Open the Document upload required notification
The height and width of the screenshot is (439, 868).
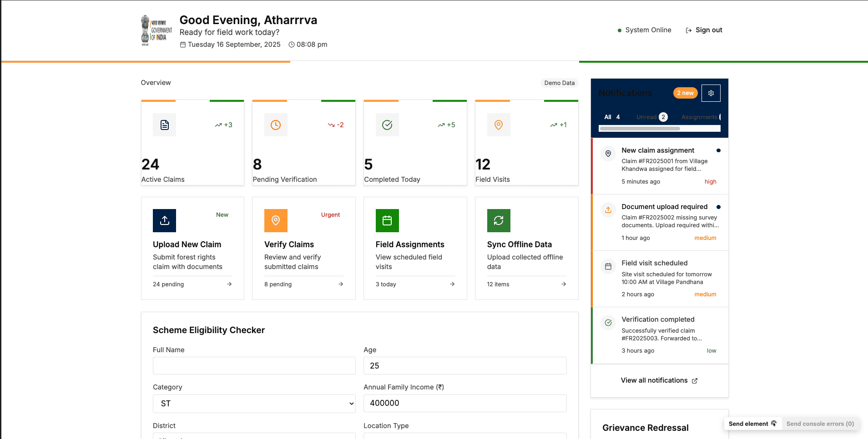click(660, 222)
